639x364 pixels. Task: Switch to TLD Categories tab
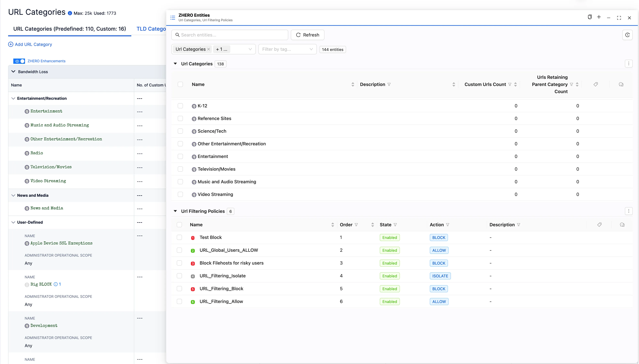[151, 29]
